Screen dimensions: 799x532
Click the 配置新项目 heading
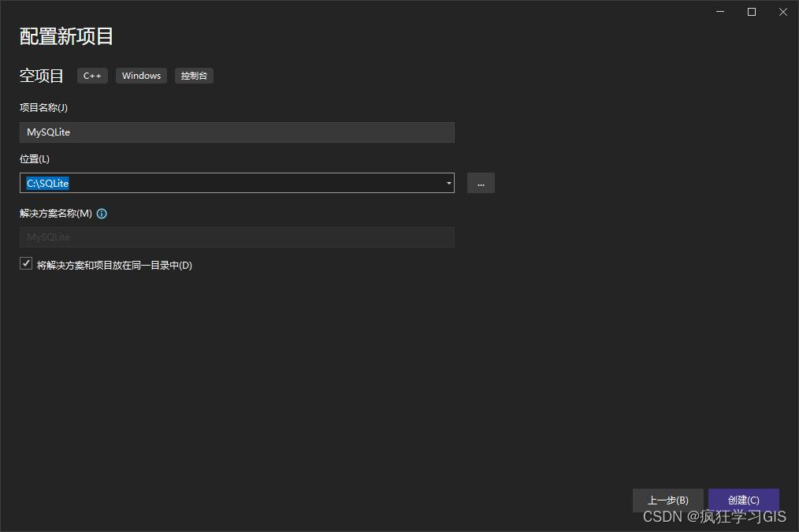tap(66, 37)
